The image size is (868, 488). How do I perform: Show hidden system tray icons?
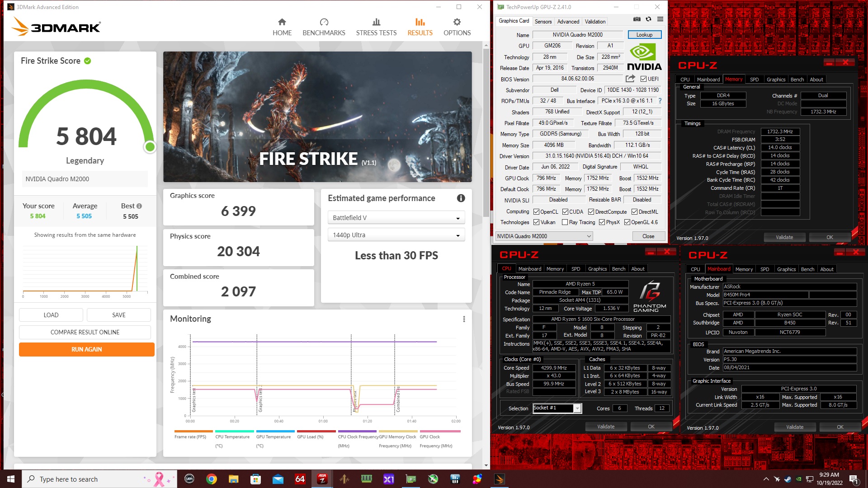[x=766, y=479]
